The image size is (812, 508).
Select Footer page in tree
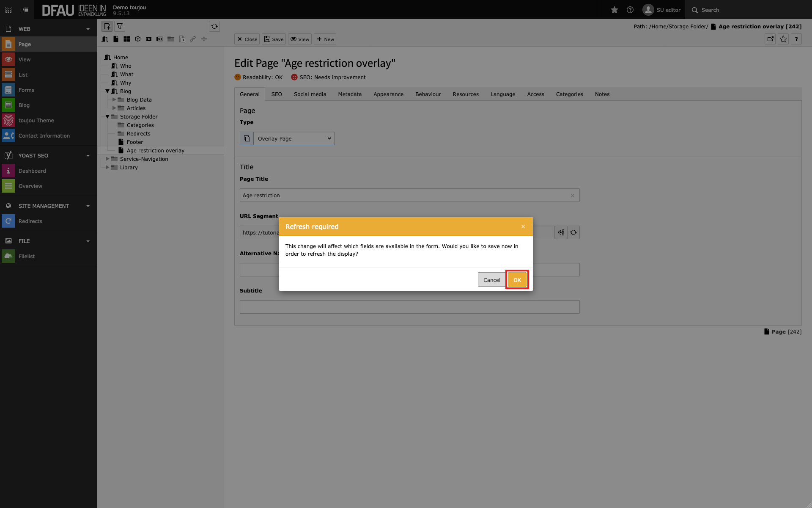(x=135, y=142)
